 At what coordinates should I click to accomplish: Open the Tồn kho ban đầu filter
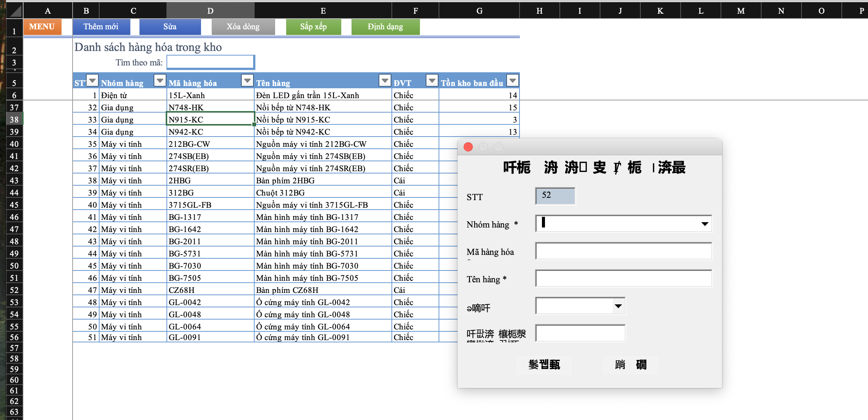pyautogui.click(x=513, y=81)
